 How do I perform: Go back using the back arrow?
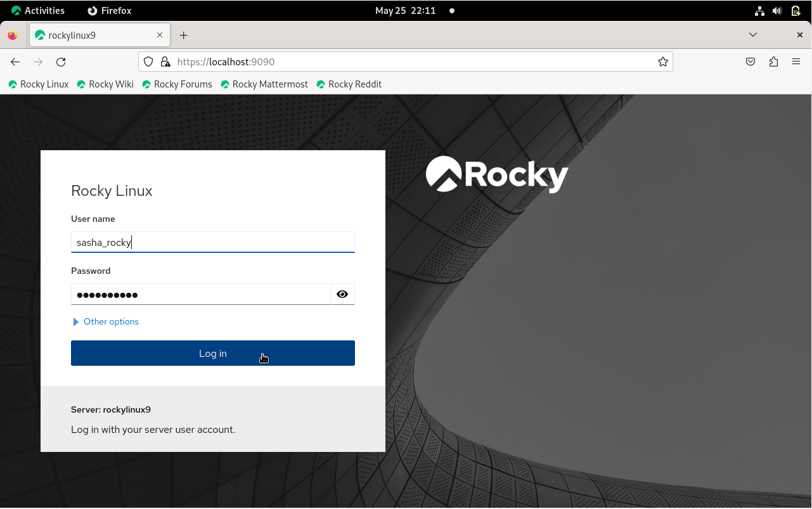(x=15, y=61)
